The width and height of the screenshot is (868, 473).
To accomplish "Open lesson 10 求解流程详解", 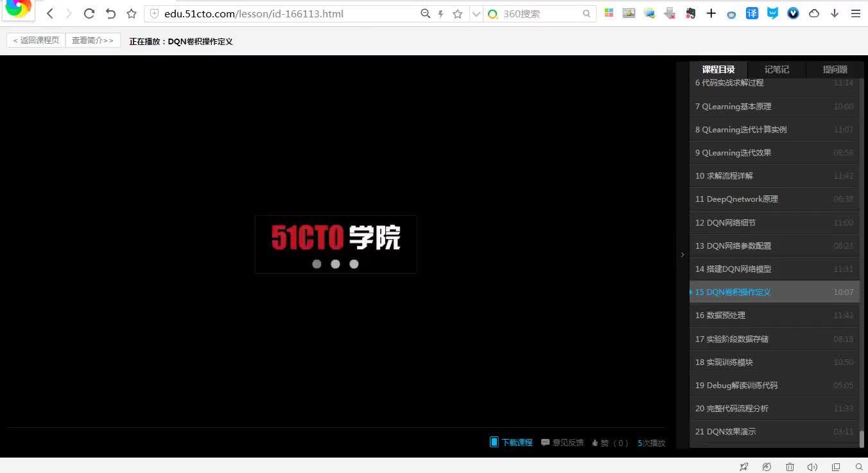I will (774, 175).
